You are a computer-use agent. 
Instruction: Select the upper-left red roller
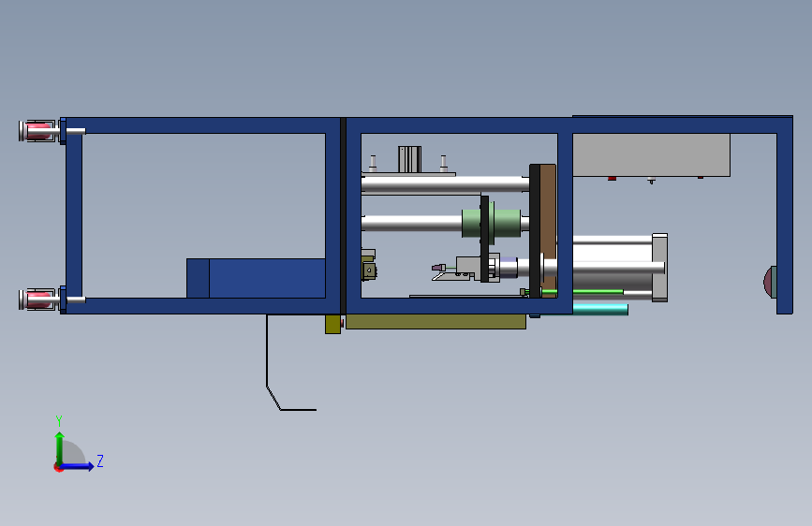point(37,131)
